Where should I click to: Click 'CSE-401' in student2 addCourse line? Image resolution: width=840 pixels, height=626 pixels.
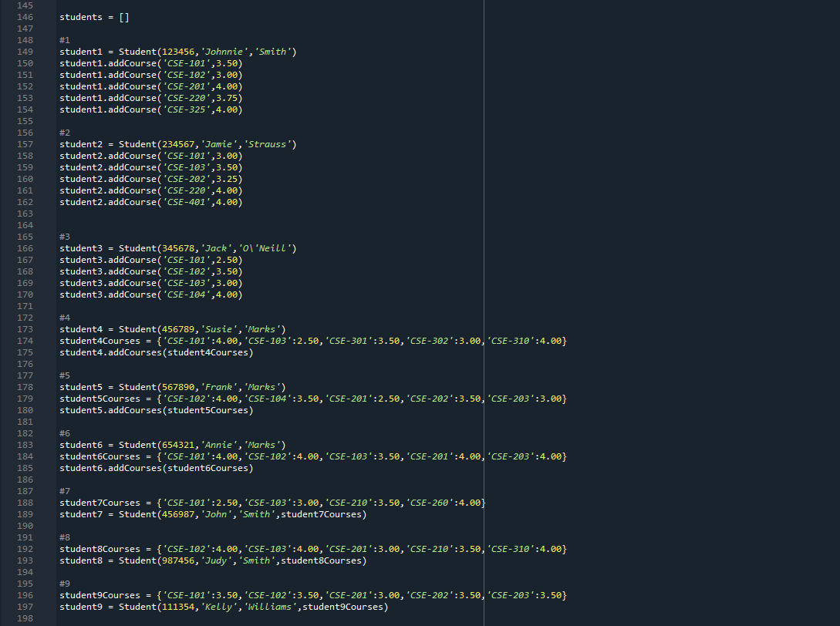(x=187, y=203)
